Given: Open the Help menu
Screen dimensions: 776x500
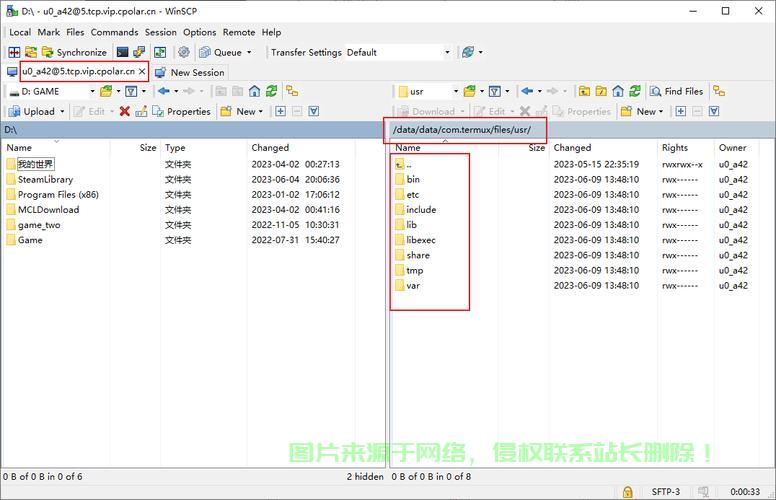Looking at the screenshot, I should click(x=271, y=32).
